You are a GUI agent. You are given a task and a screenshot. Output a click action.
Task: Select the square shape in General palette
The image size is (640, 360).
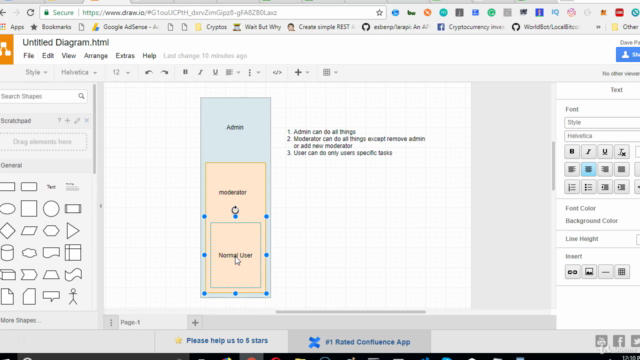pos(29,209)
